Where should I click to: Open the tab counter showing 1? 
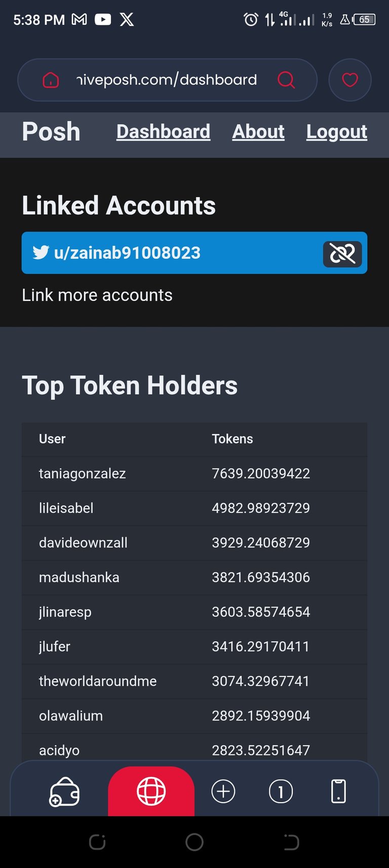point(281,791)
